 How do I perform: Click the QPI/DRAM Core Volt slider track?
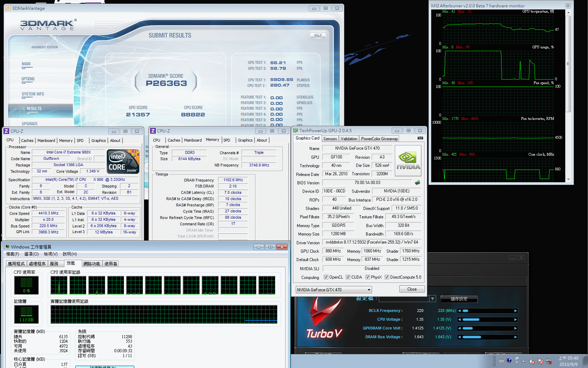tap(488, 328)
